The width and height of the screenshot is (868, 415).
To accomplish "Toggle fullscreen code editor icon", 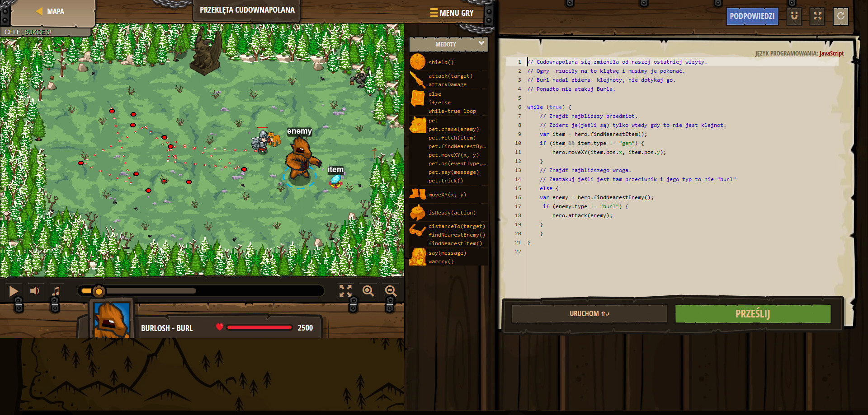I will (817, 16).
